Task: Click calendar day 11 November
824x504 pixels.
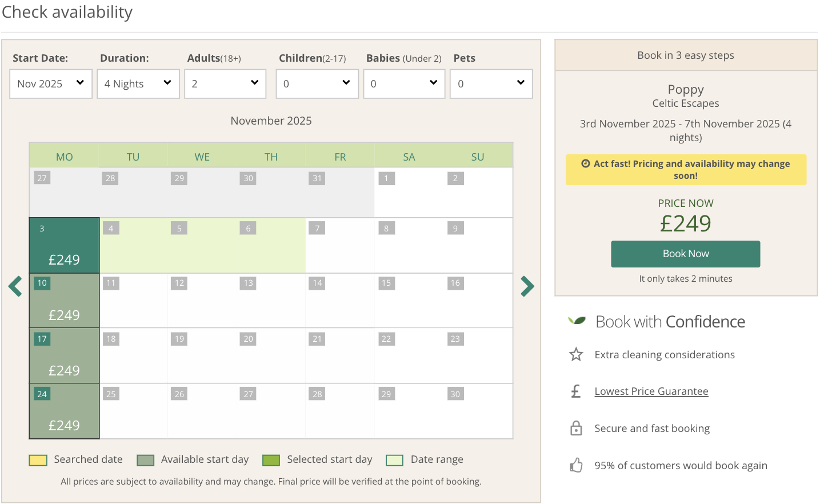Action: tap(134, 301)
